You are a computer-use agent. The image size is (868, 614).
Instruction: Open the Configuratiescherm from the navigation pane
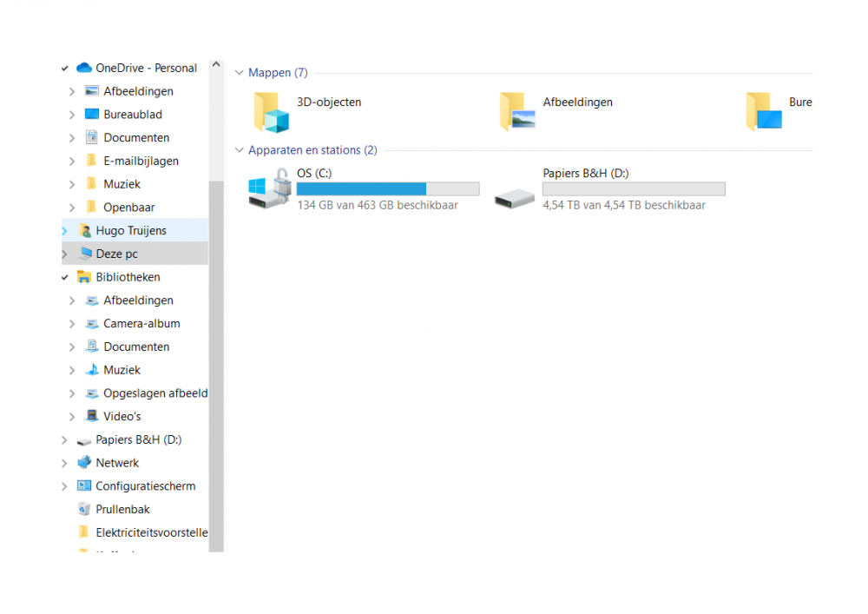coord(144,485)
